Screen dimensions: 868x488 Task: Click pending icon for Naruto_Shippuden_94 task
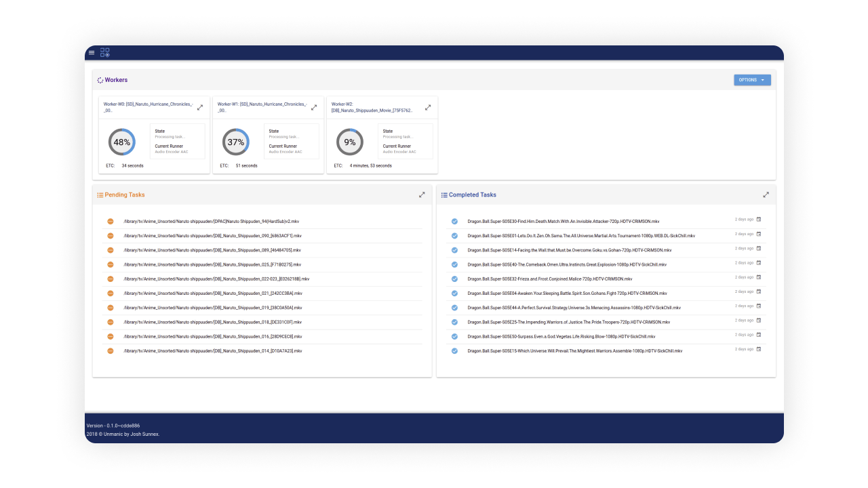[111, 222]
